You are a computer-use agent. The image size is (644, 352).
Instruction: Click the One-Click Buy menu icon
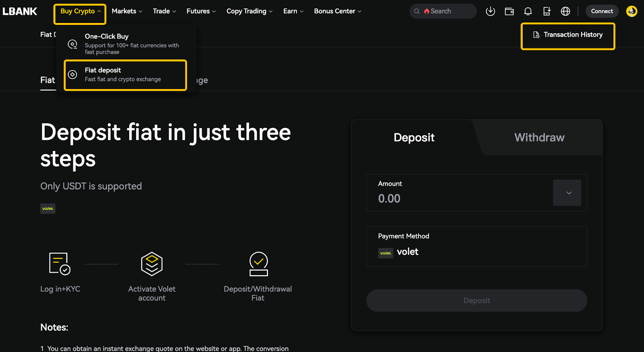72,44
